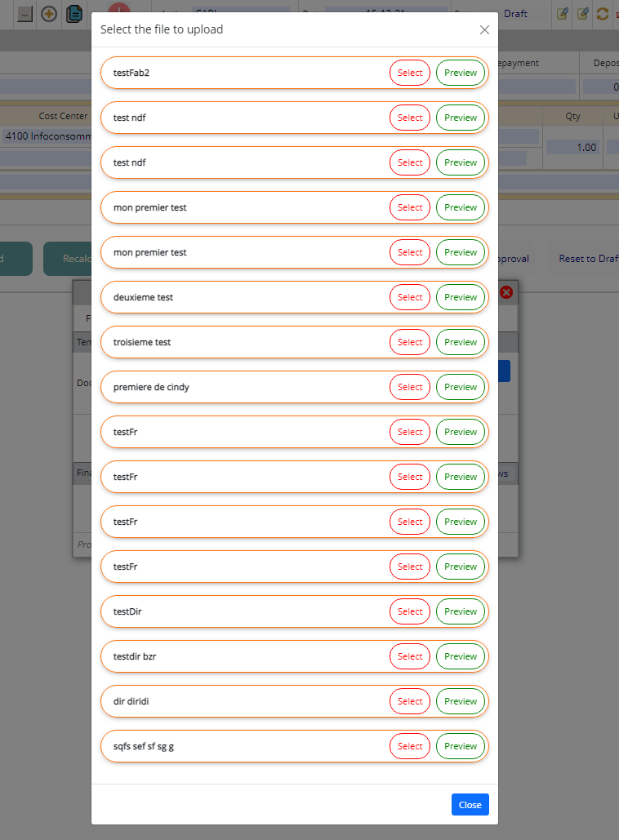Image resolution: width=619 pixels, height=840 pixels.
Task: Select the deuxieme test file
Action: (409, 297)
